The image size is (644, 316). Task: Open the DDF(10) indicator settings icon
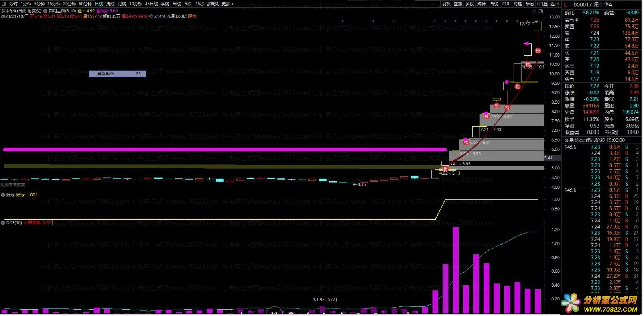tap(3, 222)
